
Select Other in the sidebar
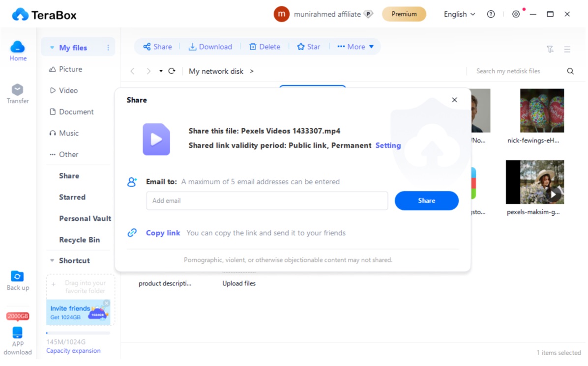[64, 155]
